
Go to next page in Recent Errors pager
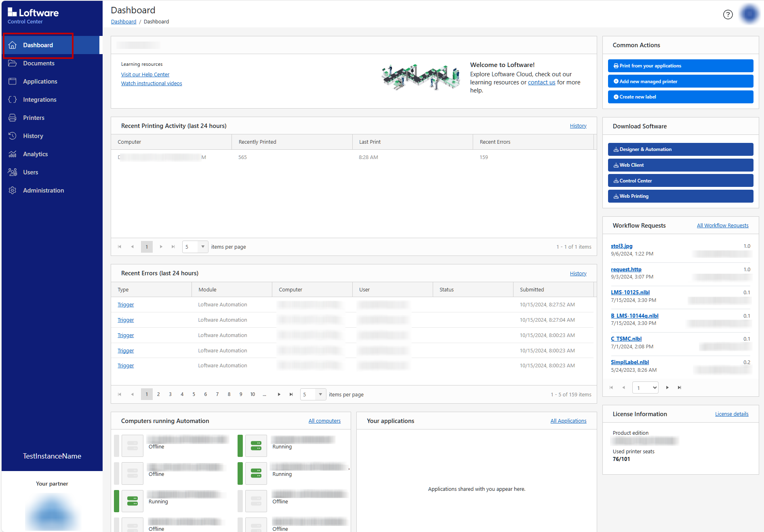click(x=279, y=394)
